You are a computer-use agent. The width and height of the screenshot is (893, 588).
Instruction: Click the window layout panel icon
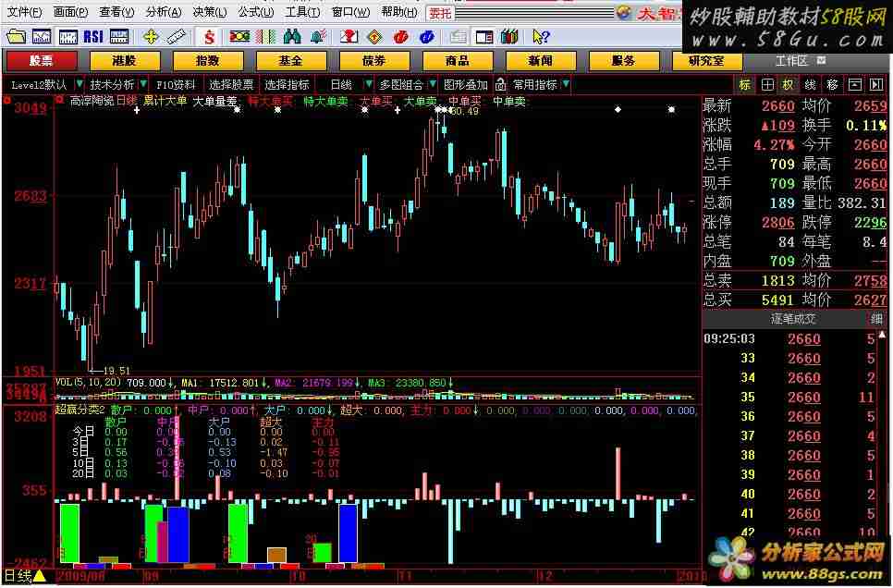[x=484, y=37]
